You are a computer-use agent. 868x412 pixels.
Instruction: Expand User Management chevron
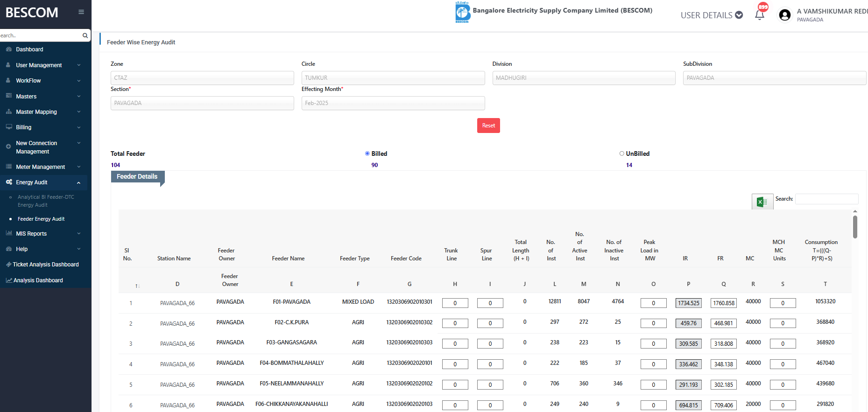point(78,65)
